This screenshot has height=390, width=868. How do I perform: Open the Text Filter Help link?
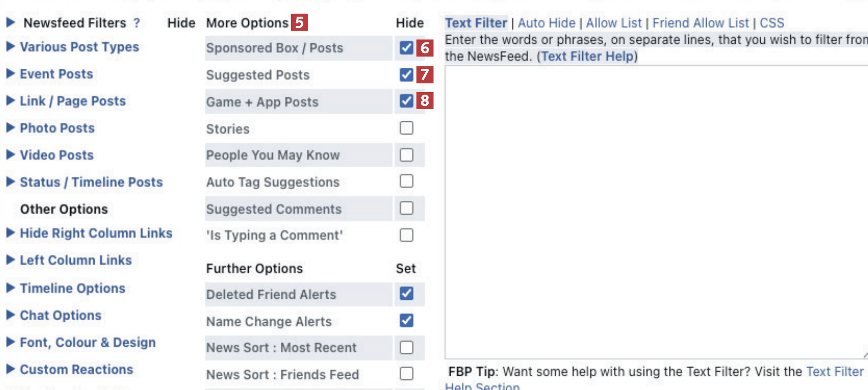587,57
